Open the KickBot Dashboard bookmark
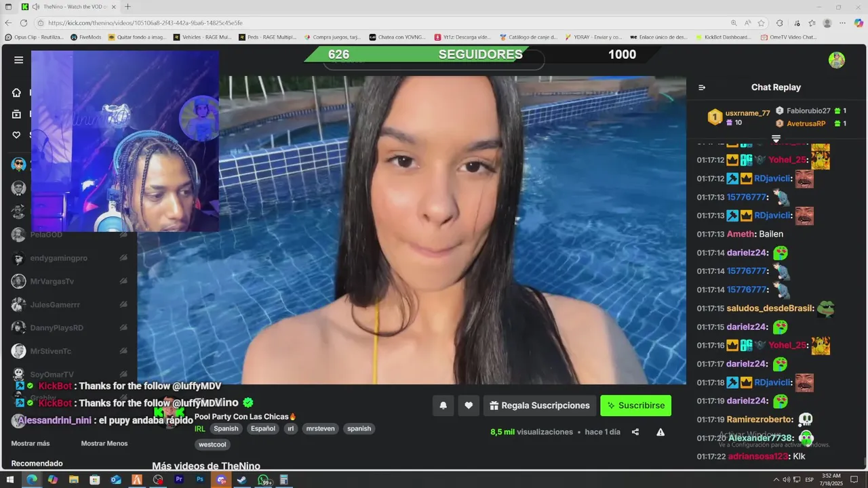The width and height of the screenshot is (868, 488). pyautogui.click(x=724, y=37)
